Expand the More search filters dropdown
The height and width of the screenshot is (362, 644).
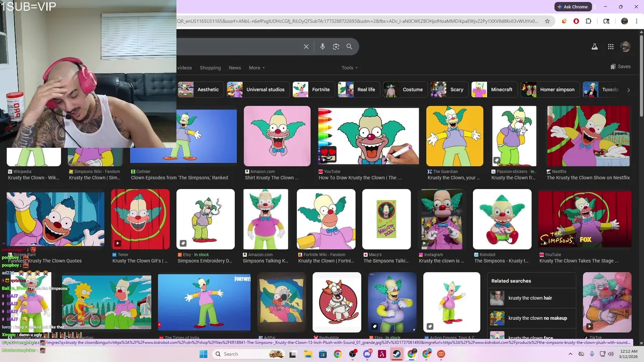click(x=257, y=68)
